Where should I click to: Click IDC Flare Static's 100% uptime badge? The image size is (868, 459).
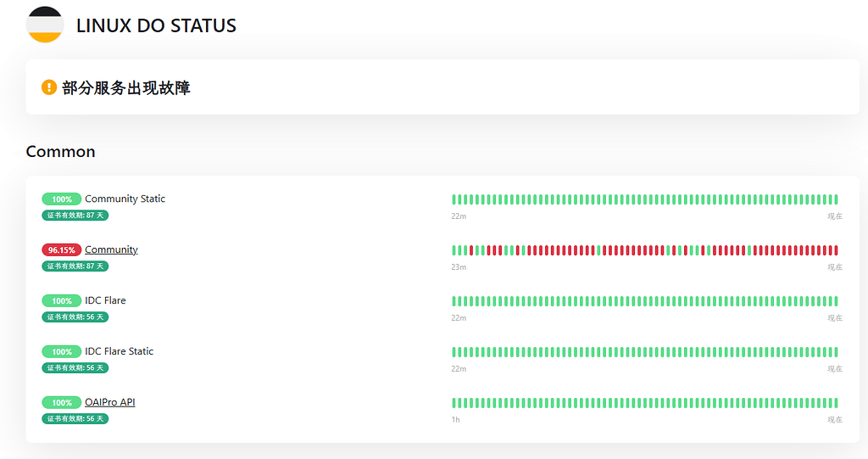61,352
